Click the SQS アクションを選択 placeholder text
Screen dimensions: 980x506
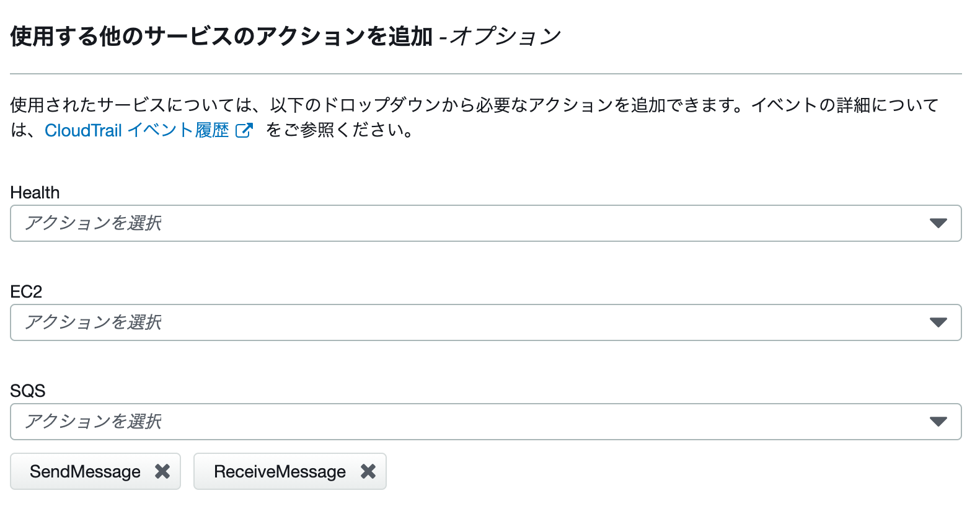point(93,422)
